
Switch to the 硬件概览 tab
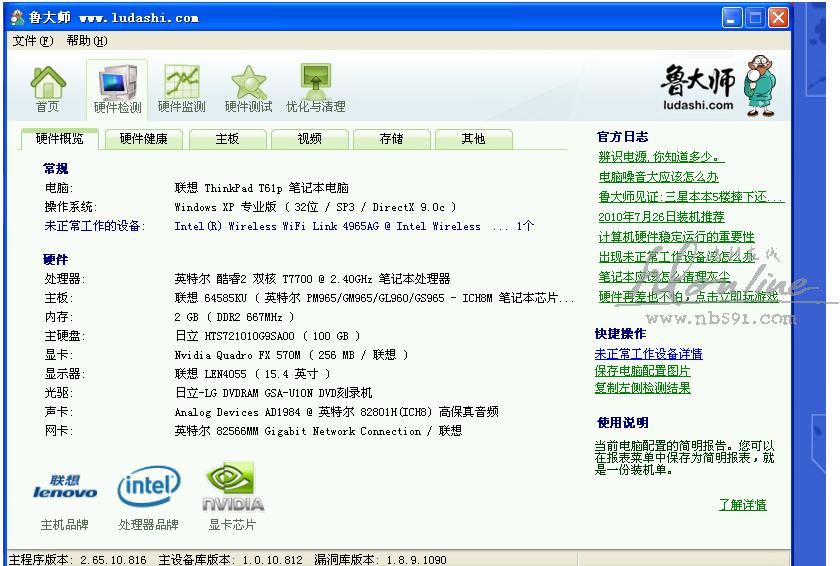tap(59, 139)
